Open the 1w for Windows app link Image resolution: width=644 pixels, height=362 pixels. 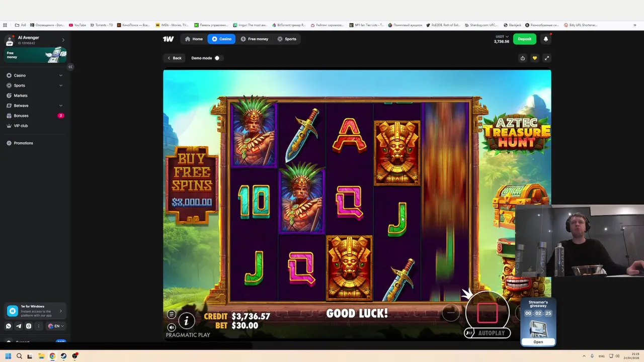[35, 311]
